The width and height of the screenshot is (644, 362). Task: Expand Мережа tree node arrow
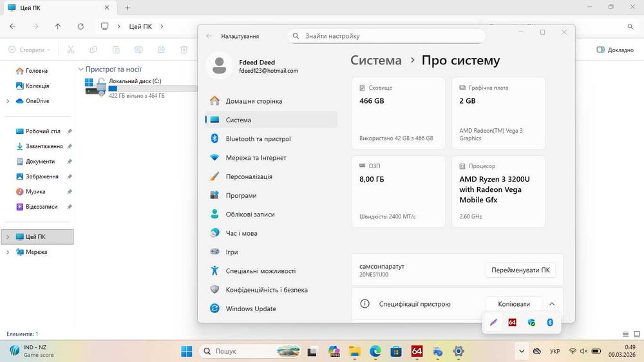(8, 252)
